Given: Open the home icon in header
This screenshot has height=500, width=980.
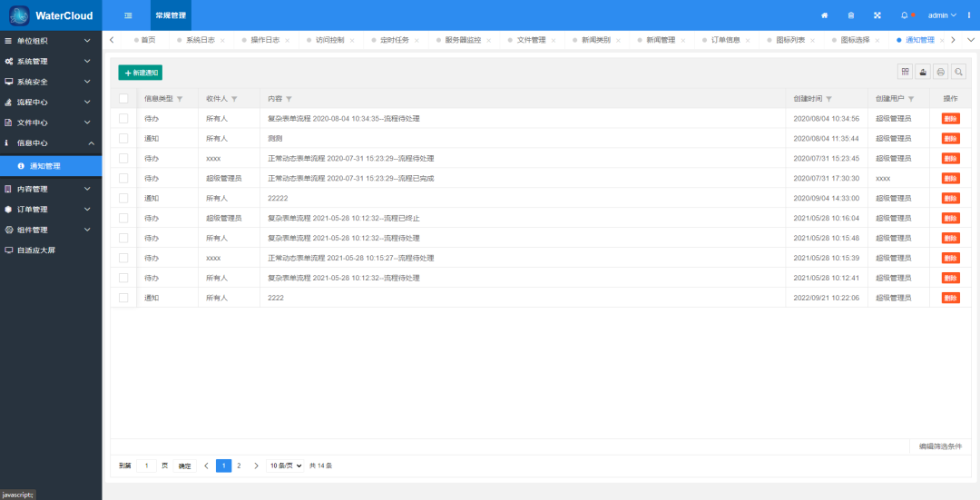Looking at the screenshot, I should 824,15.
